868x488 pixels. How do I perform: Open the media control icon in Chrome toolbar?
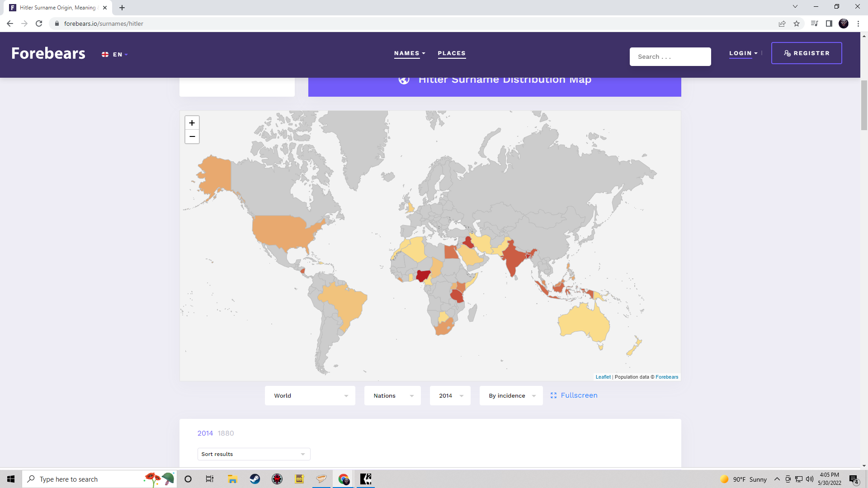(814, 23)
